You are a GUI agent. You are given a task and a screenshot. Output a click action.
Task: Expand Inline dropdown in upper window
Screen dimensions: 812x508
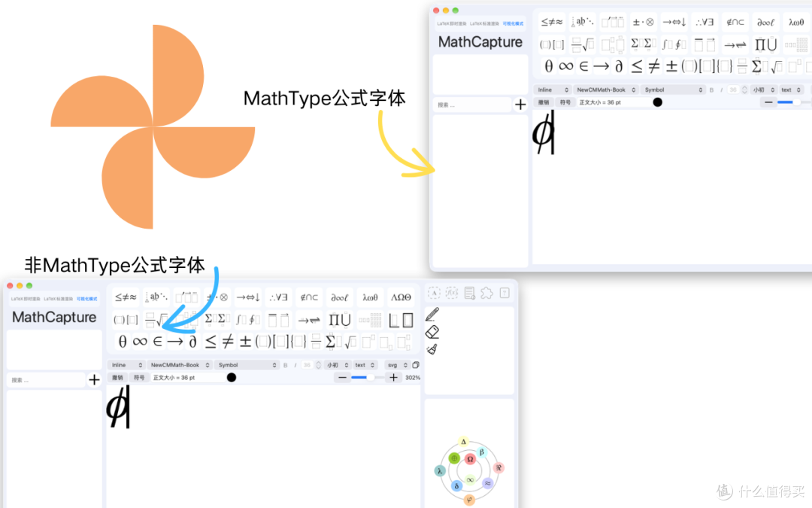[553, 90]
